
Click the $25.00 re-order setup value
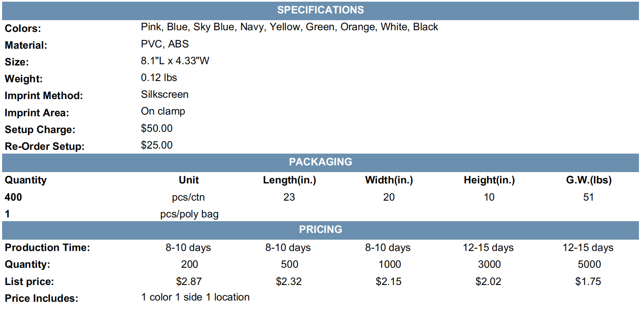[x=157, y=145]
